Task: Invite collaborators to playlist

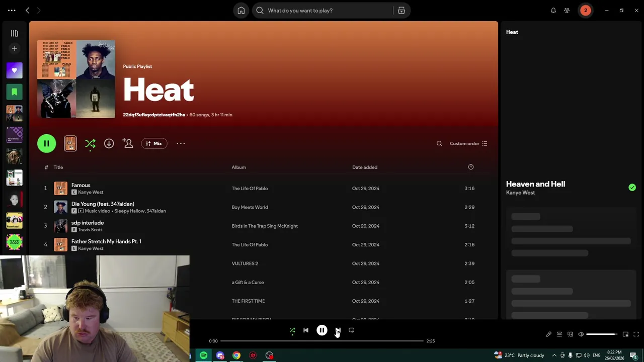Action: tap(128, 144)
